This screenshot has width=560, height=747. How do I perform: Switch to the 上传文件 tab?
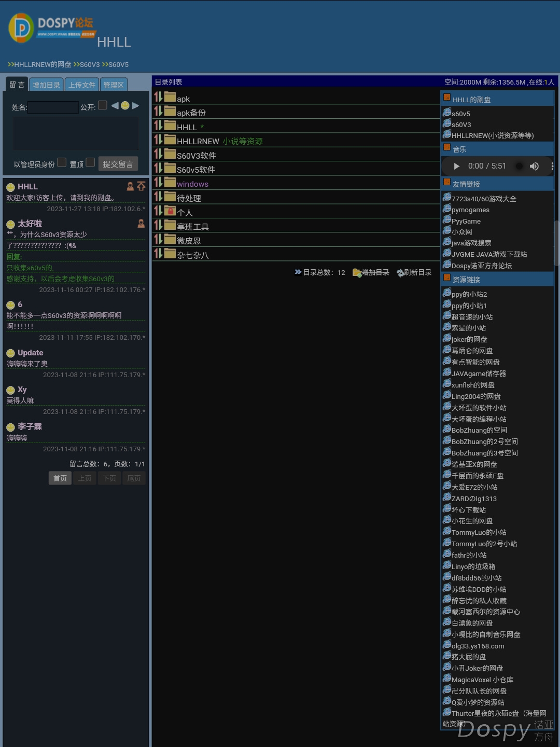click(82, 85)
